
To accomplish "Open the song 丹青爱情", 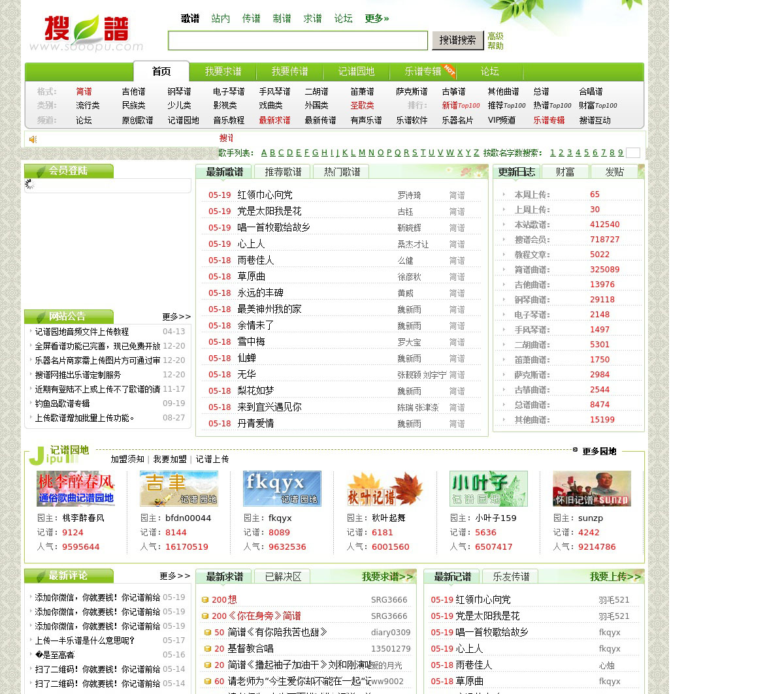I will point(255,423).
